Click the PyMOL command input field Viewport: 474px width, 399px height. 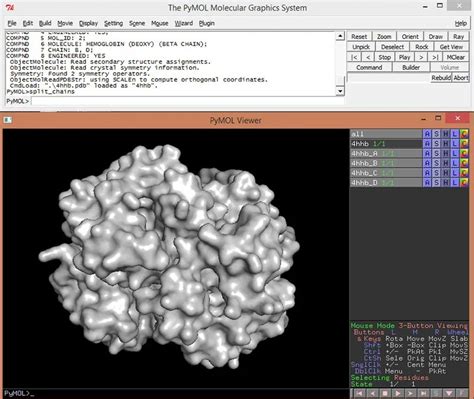188,101
